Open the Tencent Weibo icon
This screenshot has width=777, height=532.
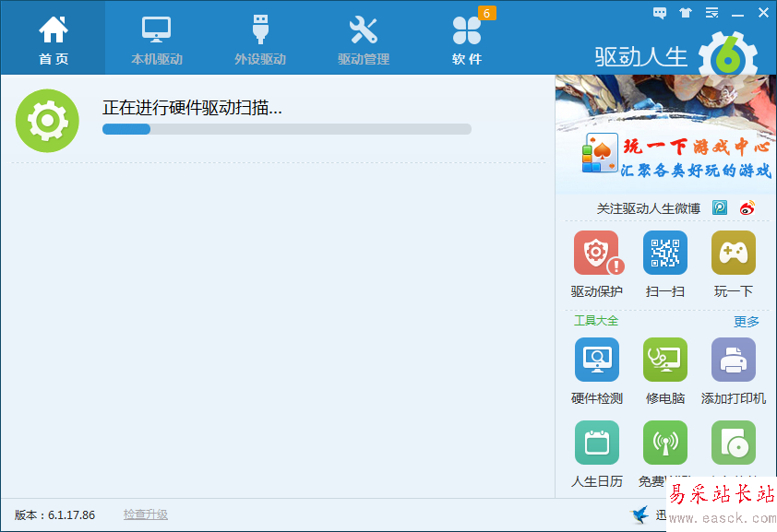(720, 207)
